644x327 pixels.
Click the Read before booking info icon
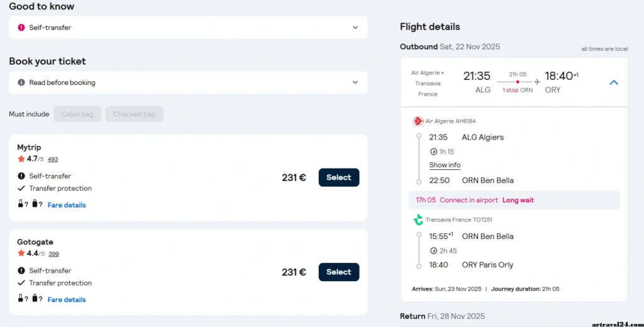(x=21, y=82)
